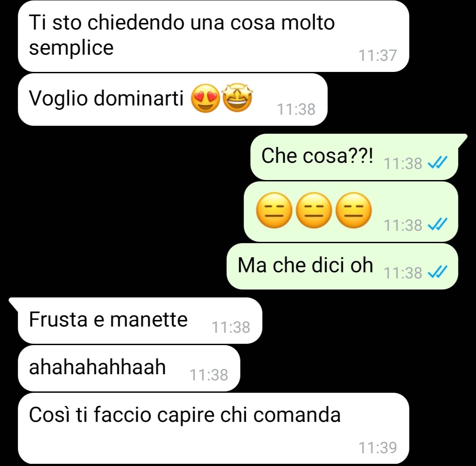This screenshot has width=476, height=466.
Task: Click the 11:37 timestamp on first message
Action: pyautogui.click(x=378, y=56)
